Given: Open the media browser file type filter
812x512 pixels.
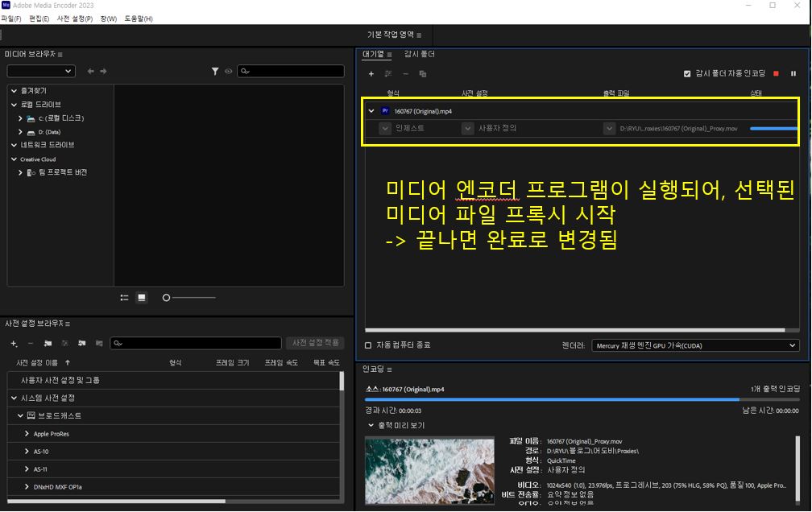Looking at the screenshot, I should pos(215,72).
